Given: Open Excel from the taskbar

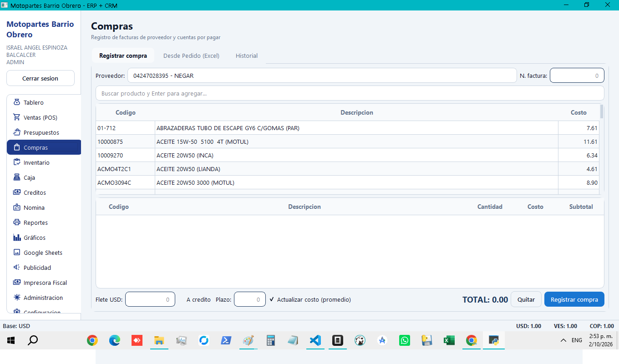Looking at the screenshot, I should (x=449, y=340).
